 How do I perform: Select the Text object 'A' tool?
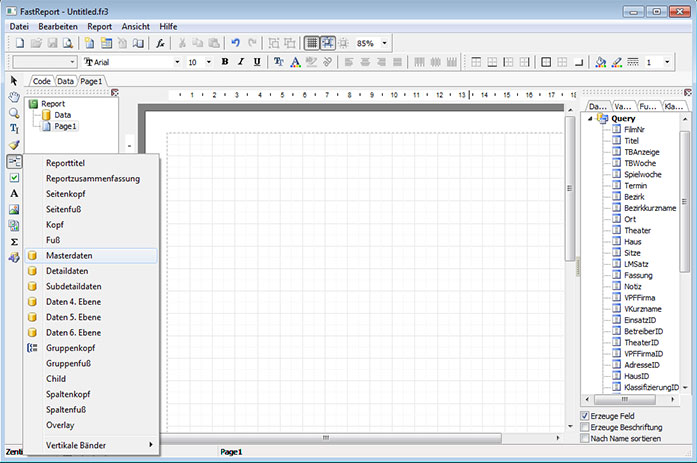pos(14,193)
